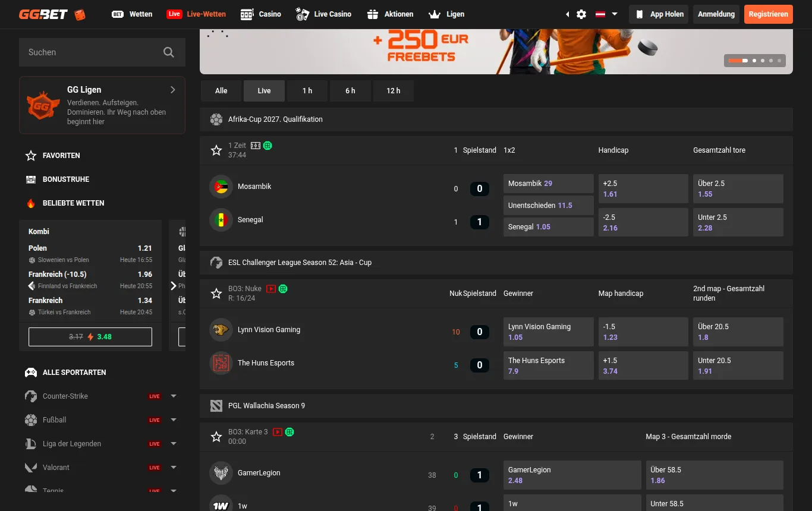Expand the Fußball dropdown arrow

click(x=174, y=420)
